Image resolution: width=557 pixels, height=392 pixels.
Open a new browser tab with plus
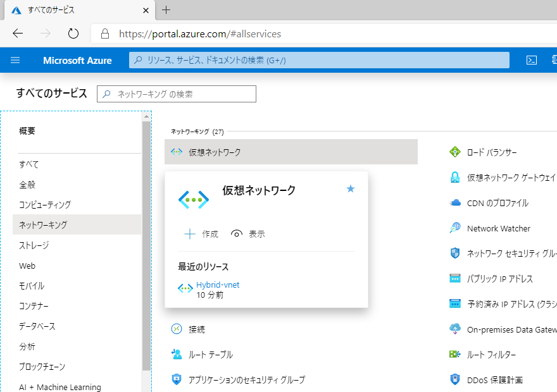(x=166, y=10)
